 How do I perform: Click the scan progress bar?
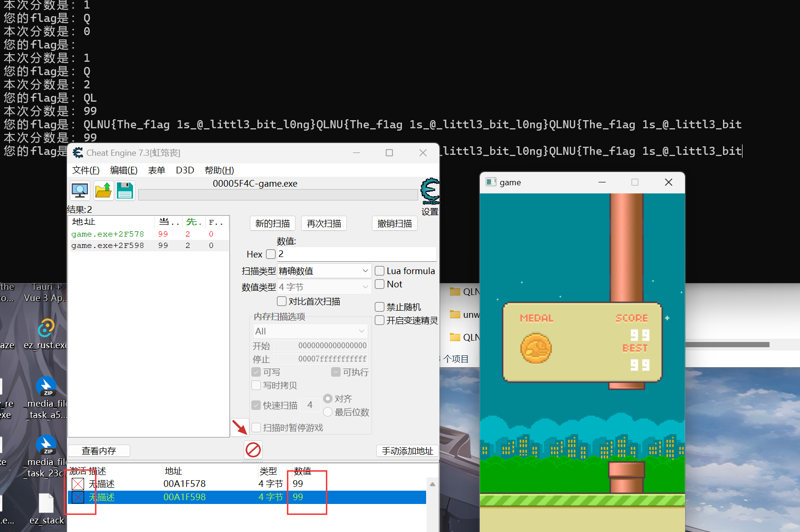click(278, 195)
